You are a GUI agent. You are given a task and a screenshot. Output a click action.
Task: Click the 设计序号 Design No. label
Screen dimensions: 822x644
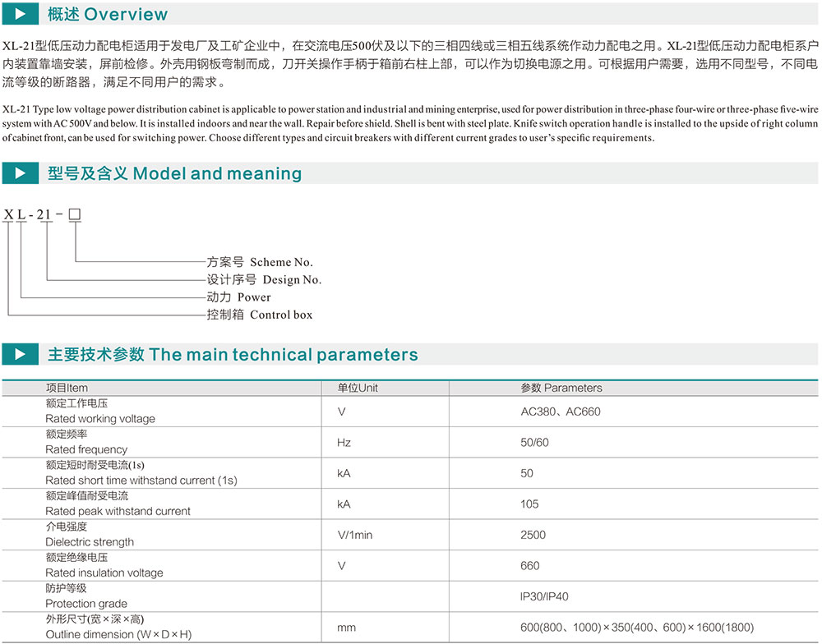pyautogui.click(x=264, y=279)
